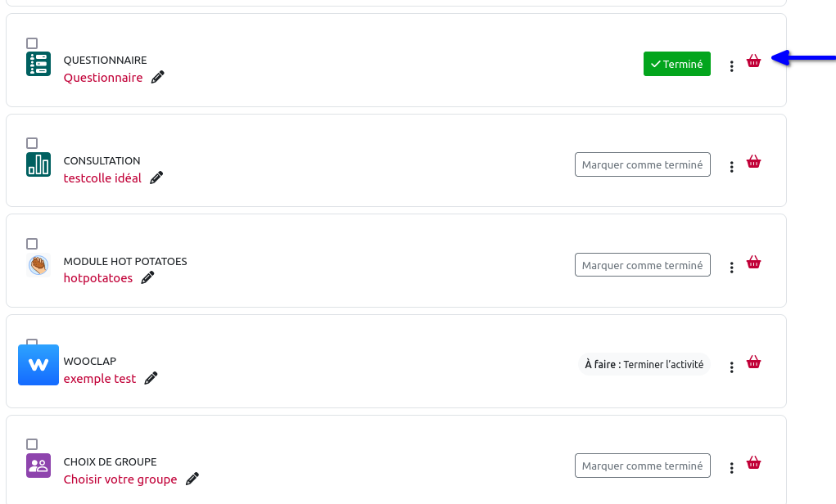Click pencil icon beside hotpotatoes
836x504 pixels.
coord(147,278)
